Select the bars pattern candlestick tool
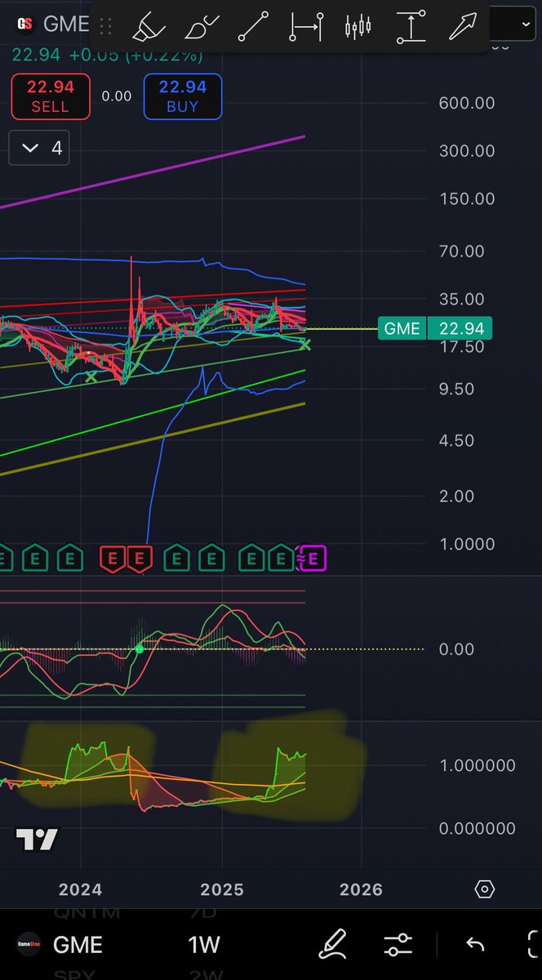Image resolution: width=542 pixels, height=980 pixels. point(358,27)
